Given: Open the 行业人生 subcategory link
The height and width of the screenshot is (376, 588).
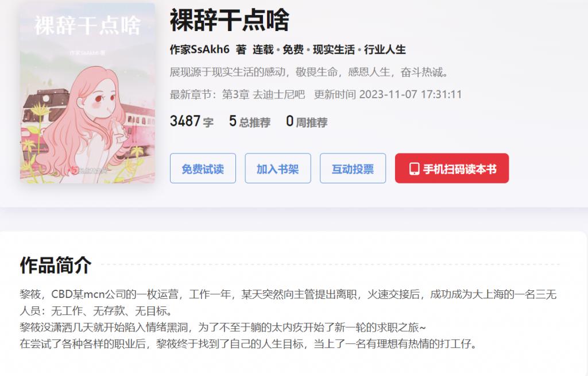Looking at the screenshot, I should coord(385,49).
